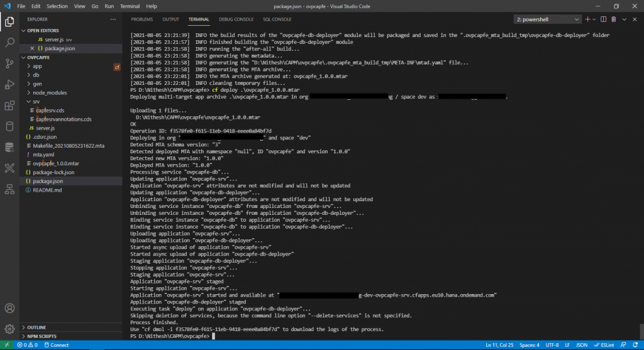Click the terminal vertical scrollbar
The height and width of the screenshot is (350, 644).
coord(641,332)
